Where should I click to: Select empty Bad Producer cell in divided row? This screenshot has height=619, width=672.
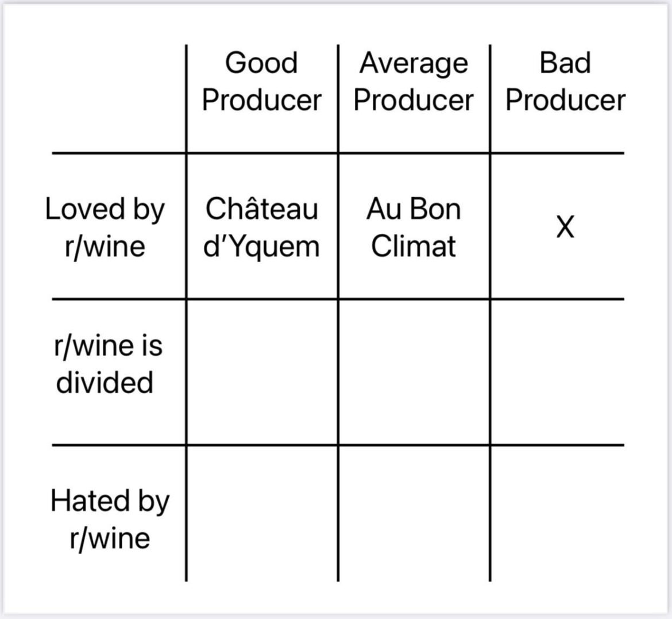coord(557,372)
